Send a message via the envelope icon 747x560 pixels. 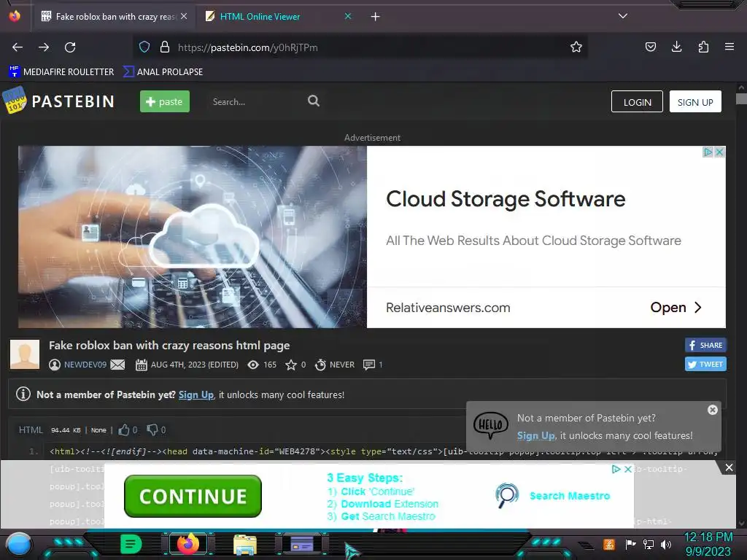pyautogui.click(x=117, y=365)
